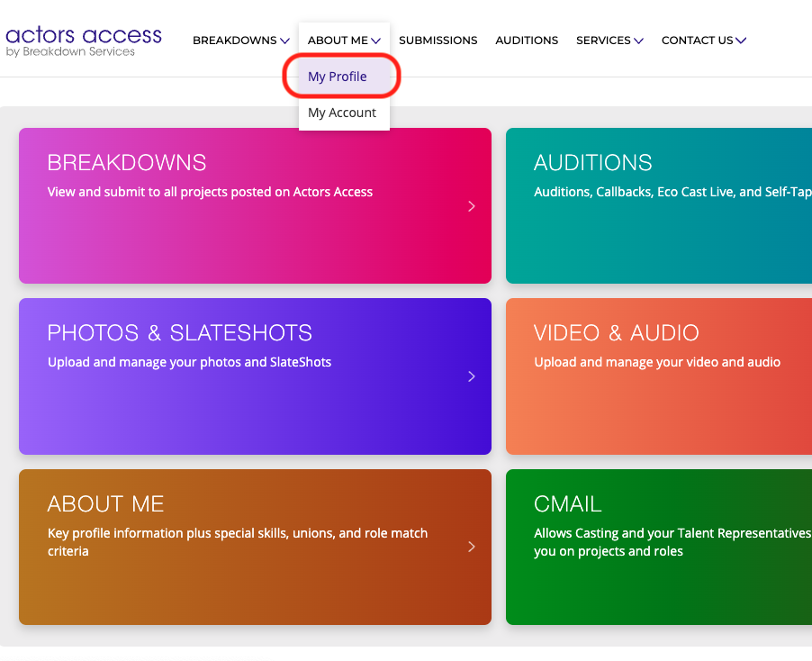Click 'Key profile information plus special skills' text
This screenshot has width=812, height=661.
pos(238,542)
